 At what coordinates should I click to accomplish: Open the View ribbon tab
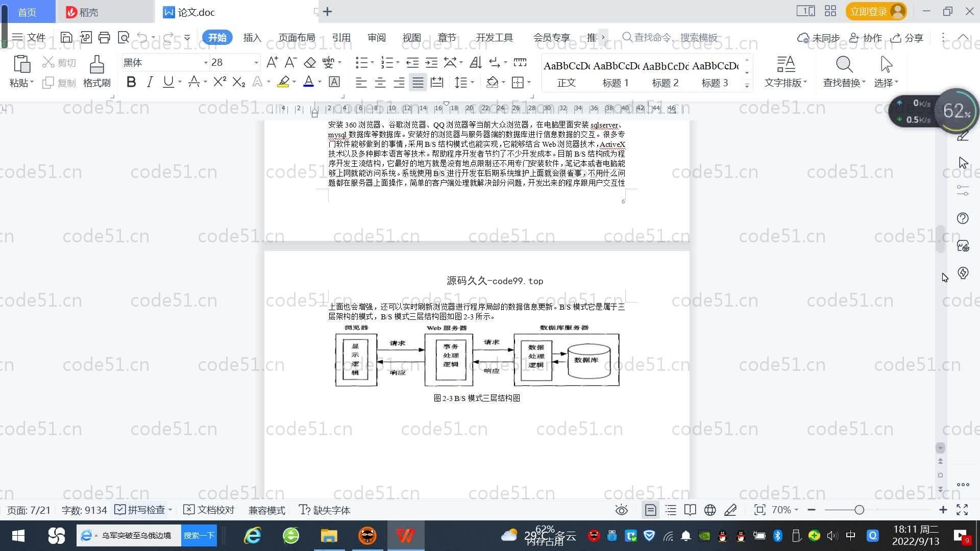411,38
